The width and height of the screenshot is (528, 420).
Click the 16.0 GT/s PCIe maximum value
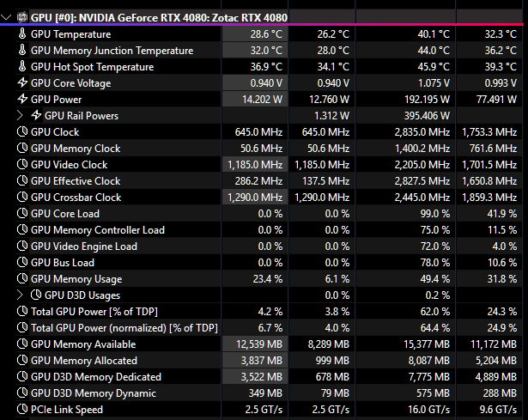coord(428,410)
